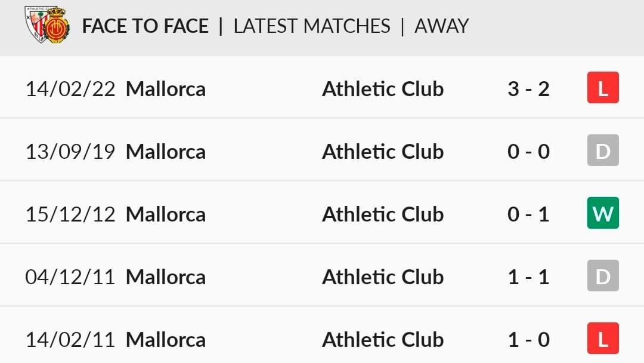Click Athletic Club in the 04/12/11 row
Screen dimensions: 644x363
(x=383, y=277)
